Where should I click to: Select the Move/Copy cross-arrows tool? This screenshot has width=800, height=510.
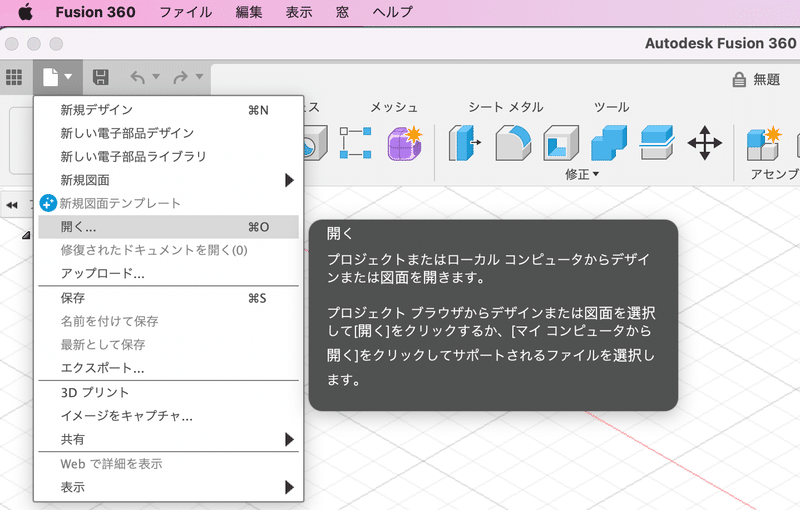(705, 143)
